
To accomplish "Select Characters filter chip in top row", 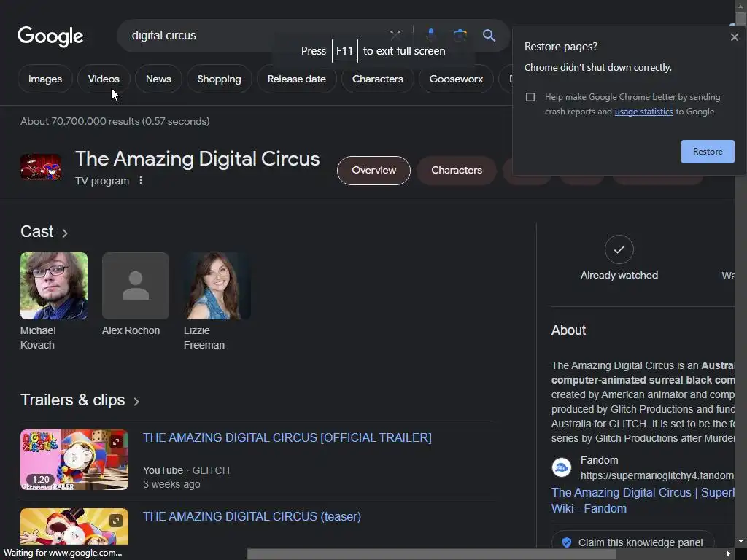I will click(x=377, y=79).
